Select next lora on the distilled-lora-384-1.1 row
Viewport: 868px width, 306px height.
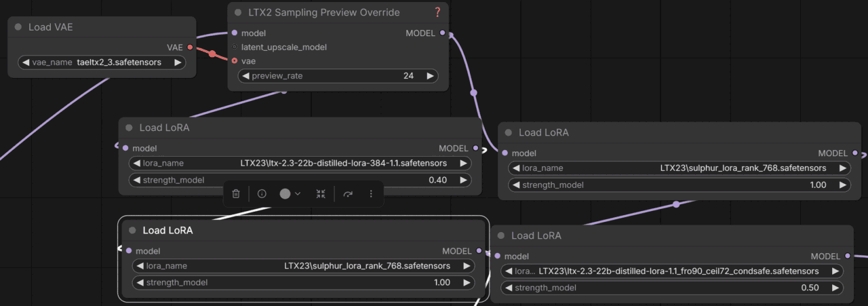(x=463, y=163)
